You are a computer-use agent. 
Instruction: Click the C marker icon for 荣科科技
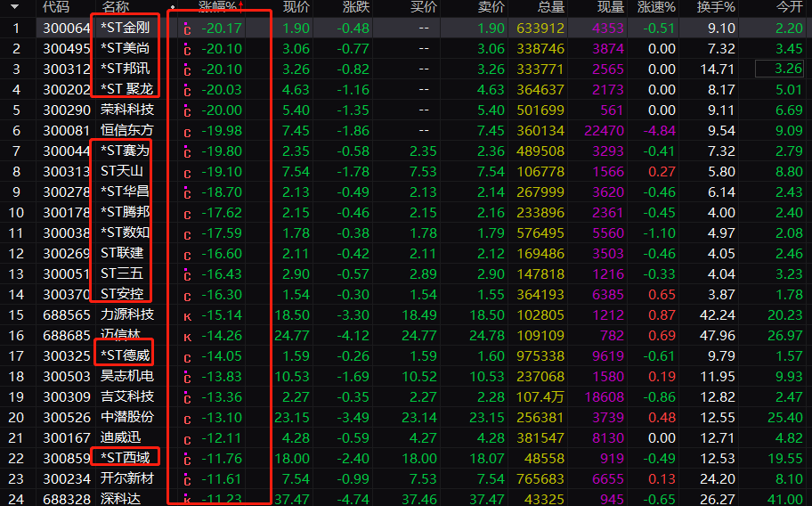click(187, 110)
